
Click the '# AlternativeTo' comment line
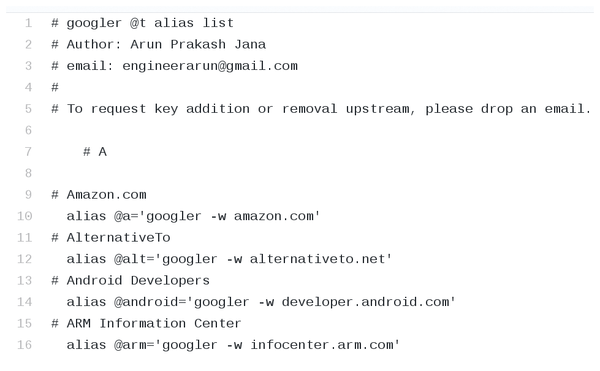coord(111,238)
